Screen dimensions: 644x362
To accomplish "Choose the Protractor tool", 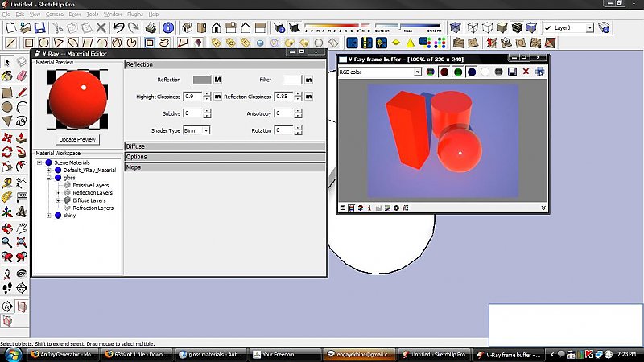I will 7,197.
